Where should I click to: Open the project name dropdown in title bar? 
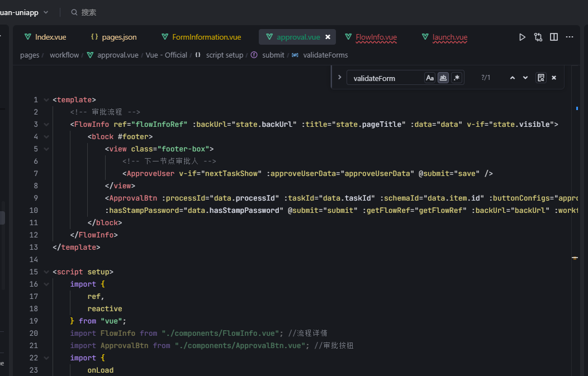click(x=45, y=12)
